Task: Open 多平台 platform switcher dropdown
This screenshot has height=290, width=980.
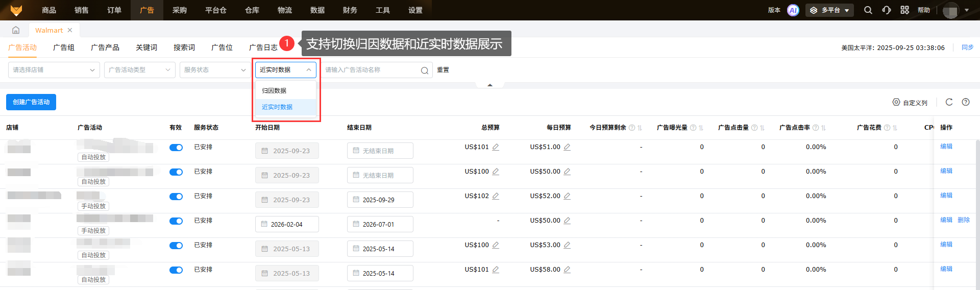Action: tap(829, 10)
